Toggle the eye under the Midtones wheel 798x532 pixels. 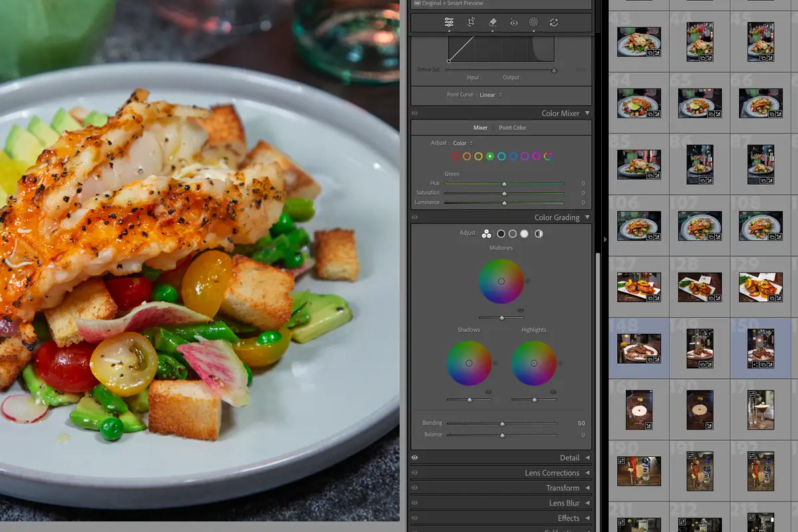[x=521, y=310]
